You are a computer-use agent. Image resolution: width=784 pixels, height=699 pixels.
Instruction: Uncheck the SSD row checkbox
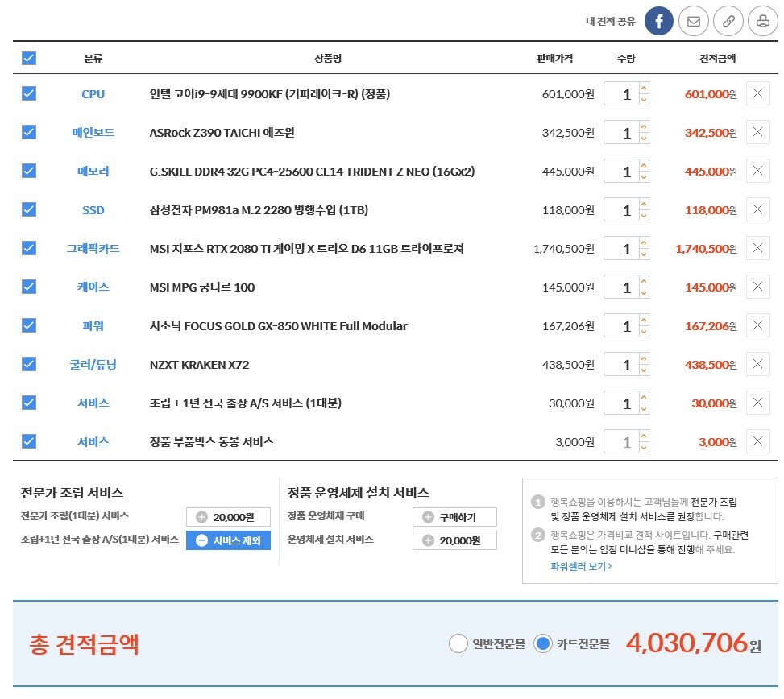point(29,209)
